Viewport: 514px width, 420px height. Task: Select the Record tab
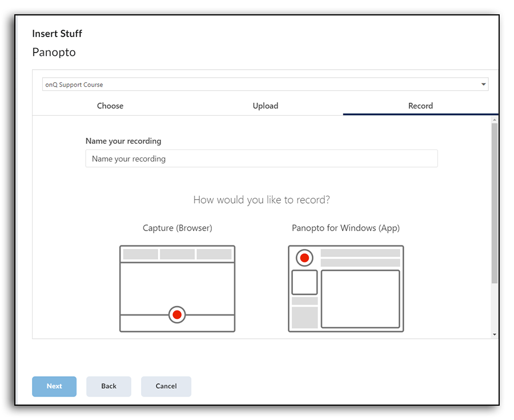click(420, 106)
